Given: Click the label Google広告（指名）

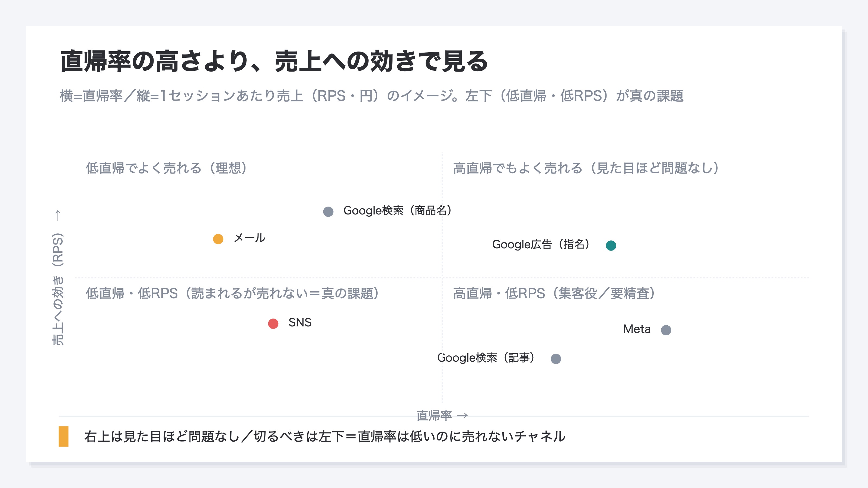Looking at the screenshot, I should click(x=541, y=244).
